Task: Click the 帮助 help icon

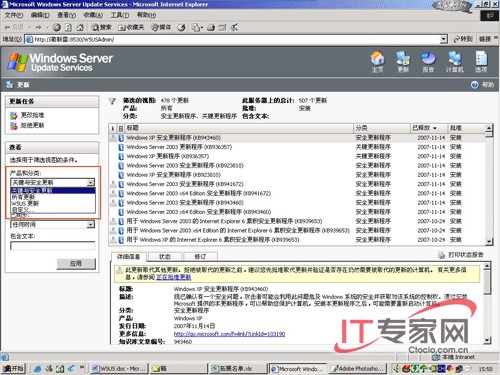Action: click(x=475, y=85)
